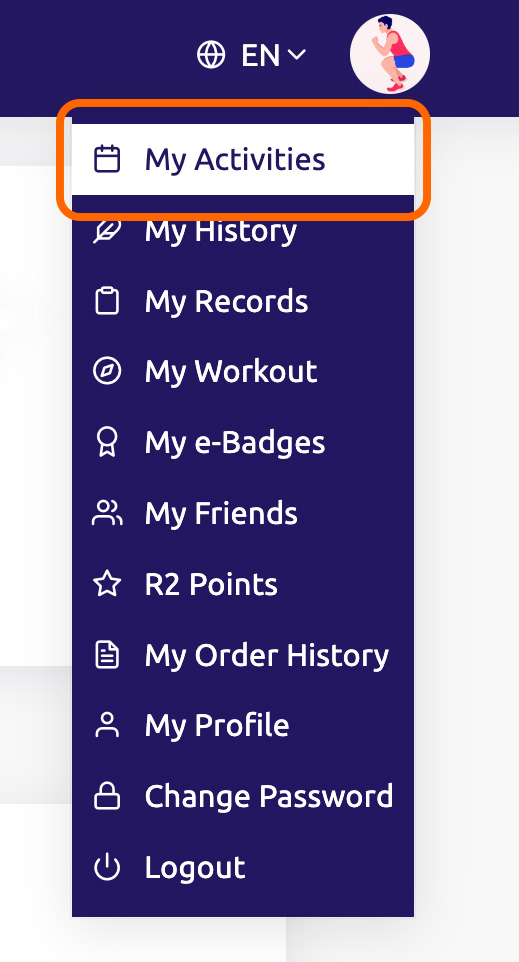Click the person icon beside My Profile
The height and width of the screenshot is (962, 519).
pos(107,725)
